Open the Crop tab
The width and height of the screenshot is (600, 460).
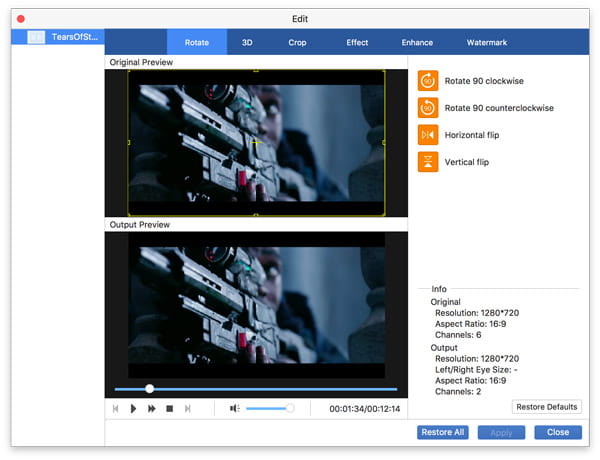[x=297, y=42]
